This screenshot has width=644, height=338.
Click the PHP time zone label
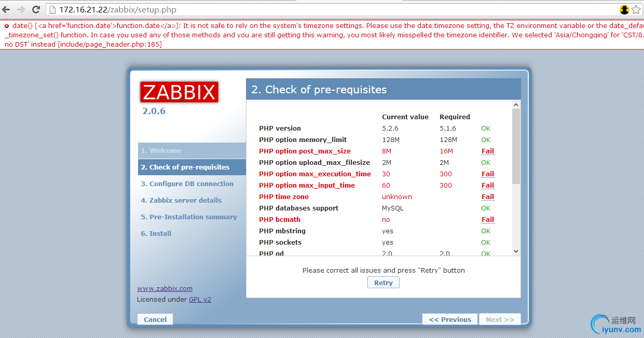(x=284, y=197)
